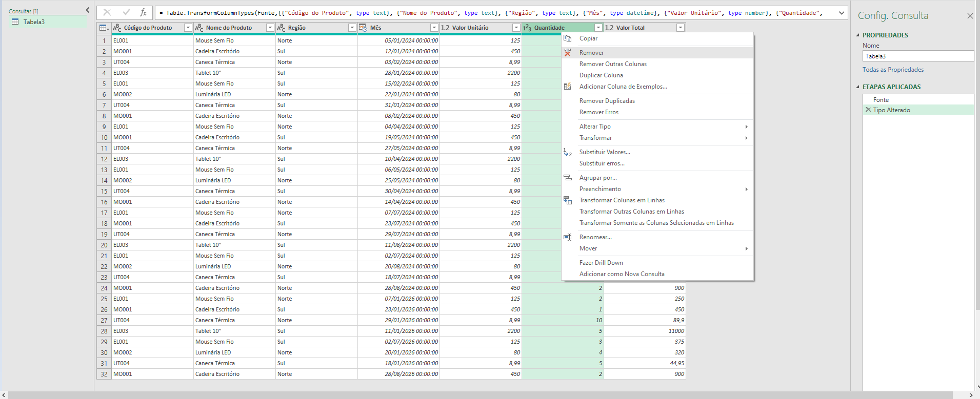
Task: Open filter dropdown for Nome do Produto
Action: click(270, 28)
